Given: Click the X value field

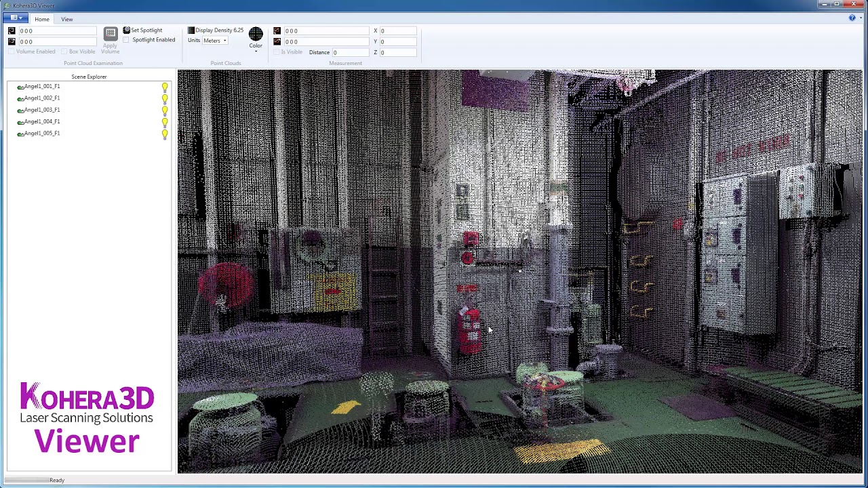Looking at the screenshot, I should click(x=397, y=30).
